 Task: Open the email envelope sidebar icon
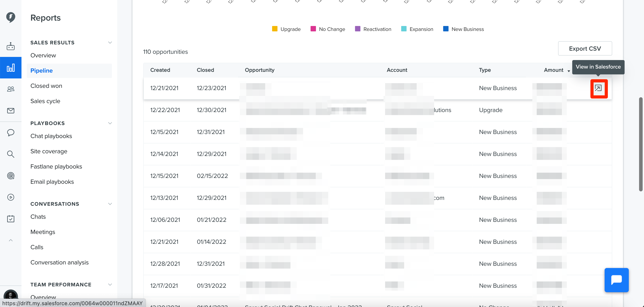(x=11, y=111)
